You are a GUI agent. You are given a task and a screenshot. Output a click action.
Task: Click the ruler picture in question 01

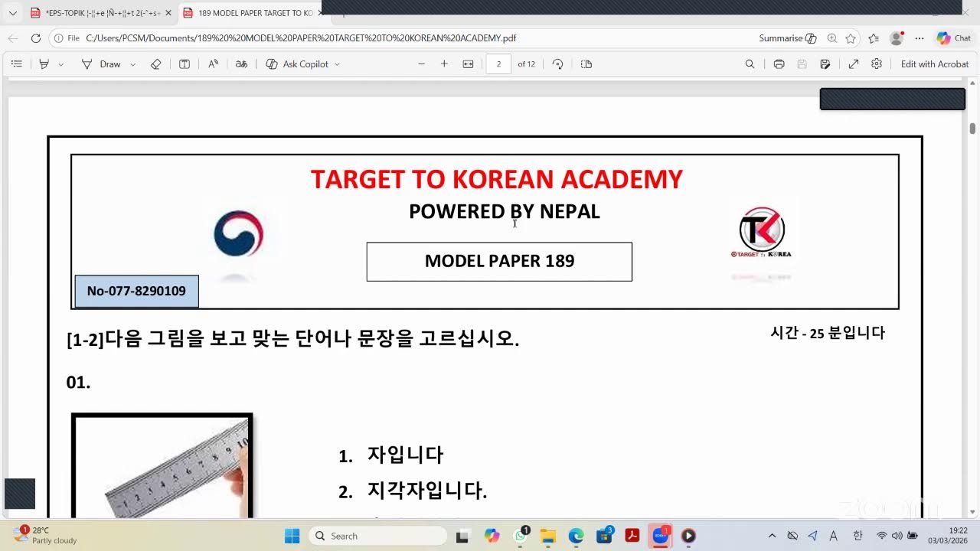pos(162,467)
